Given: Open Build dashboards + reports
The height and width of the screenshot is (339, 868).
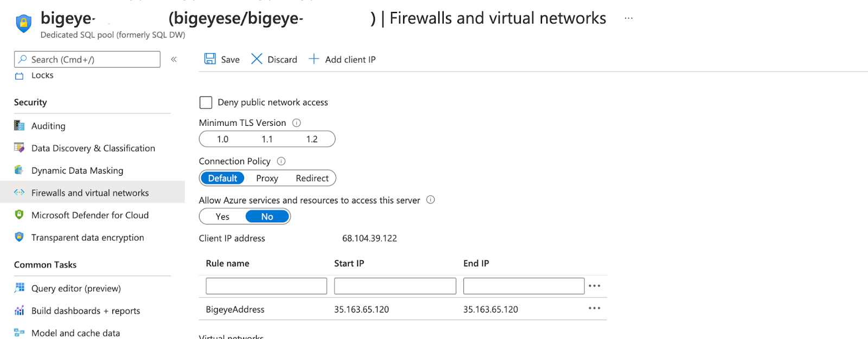Looking at the screenshot, I should click(x=86, y=310).
